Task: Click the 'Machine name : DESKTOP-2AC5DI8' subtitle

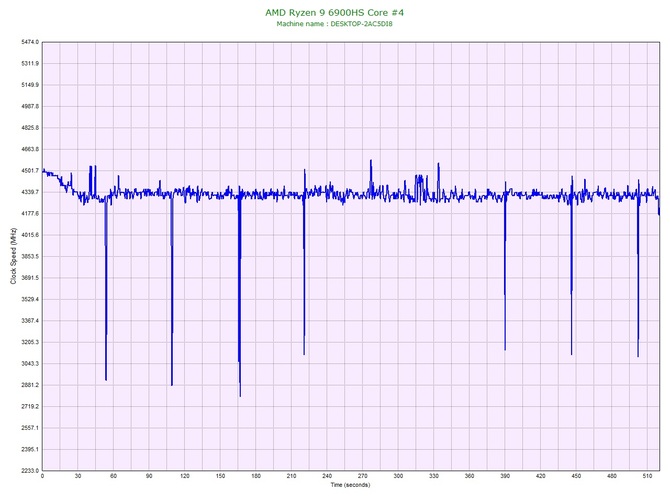Action: click(334, 24)
